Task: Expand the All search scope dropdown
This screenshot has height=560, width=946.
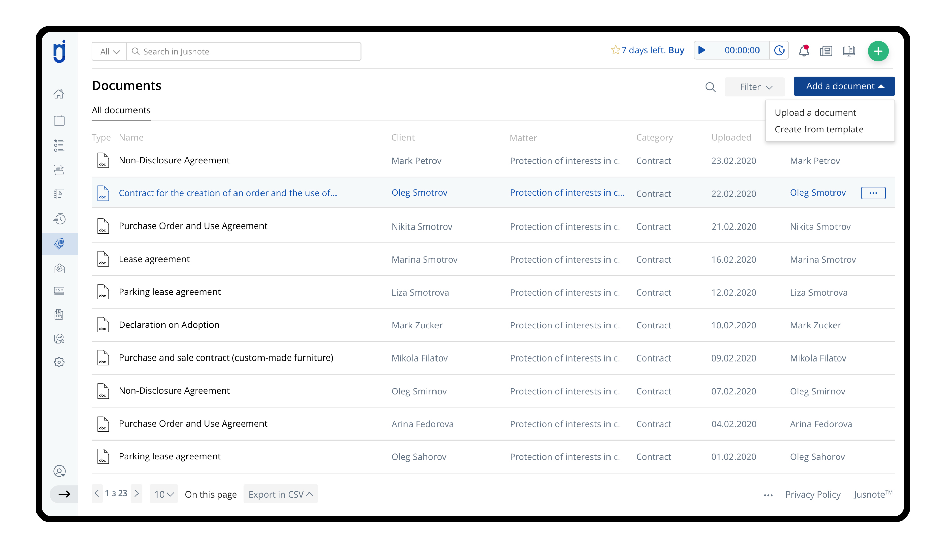Action: pos(109,51)
